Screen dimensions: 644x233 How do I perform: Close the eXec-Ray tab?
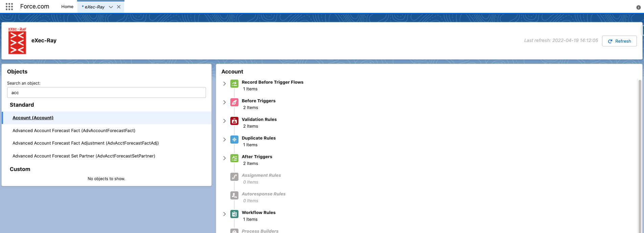[119, 7]
